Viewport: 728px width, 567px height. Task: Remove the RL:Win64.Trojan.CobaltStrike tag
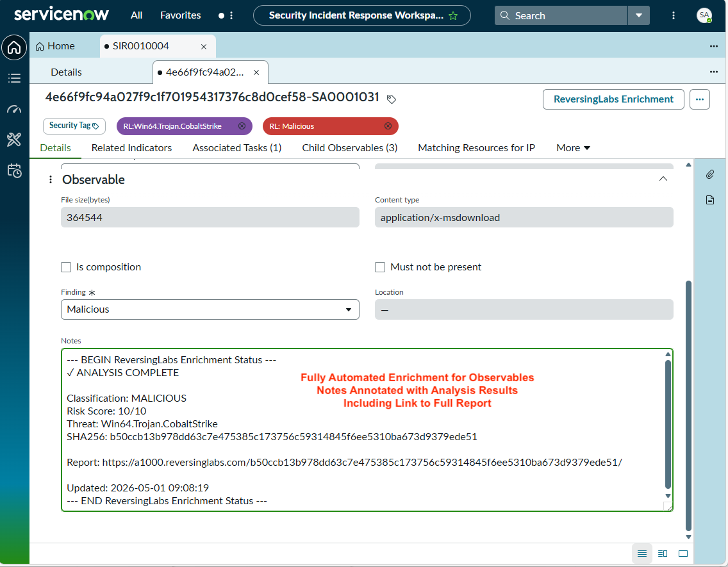242,126
